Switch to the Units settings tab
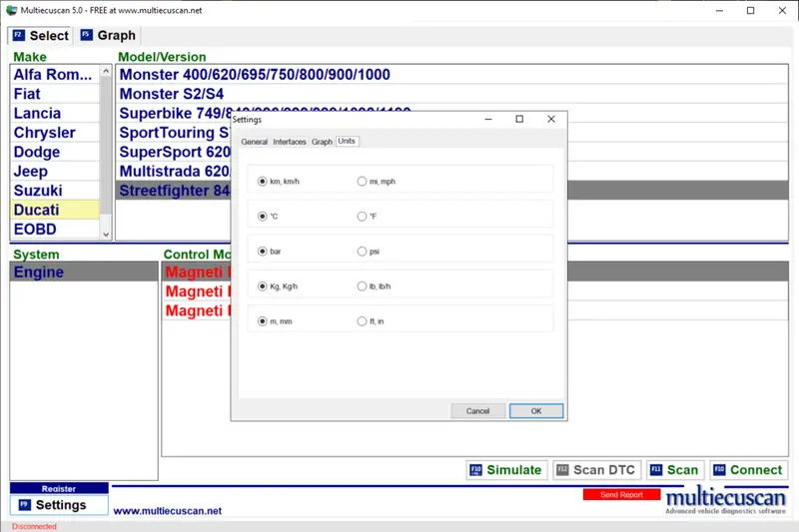 pos(347,141)
